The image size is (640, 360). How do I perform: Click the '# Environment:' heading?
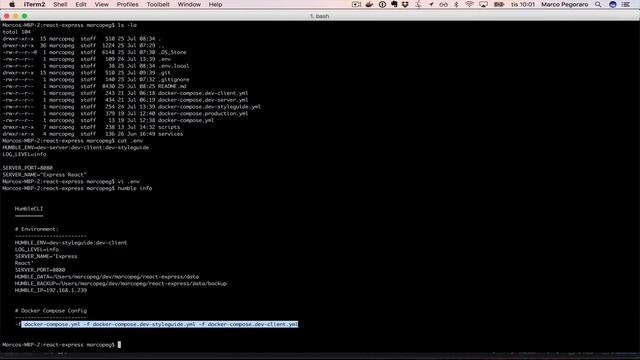pos(37,229)
